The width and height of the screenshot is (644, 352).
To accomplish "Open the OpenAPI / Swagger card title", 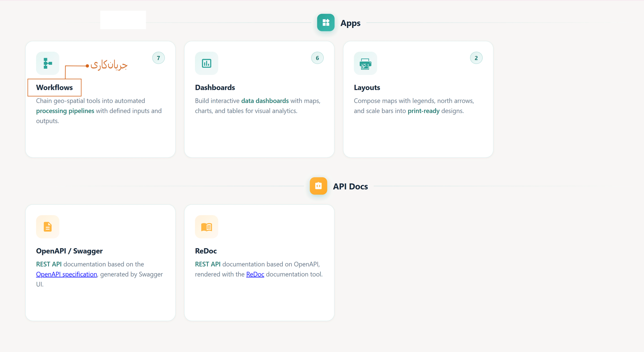I will click(x=69, y=251).
